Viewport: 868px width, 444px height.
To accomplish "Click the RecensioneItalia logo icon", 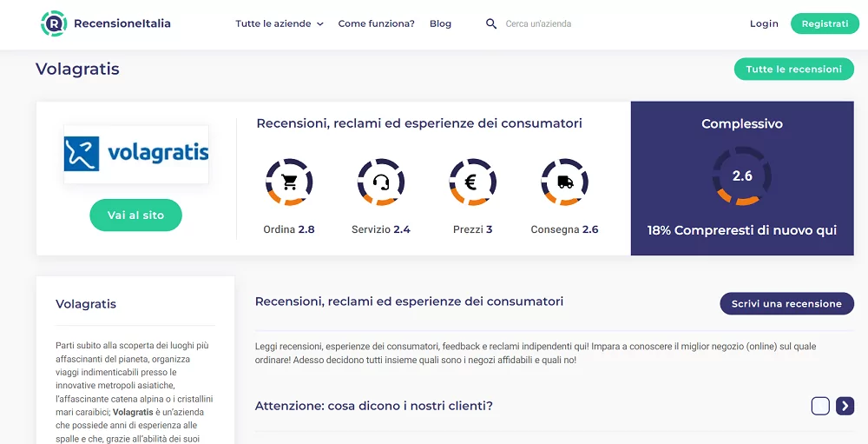I will (x=54, y=23).
